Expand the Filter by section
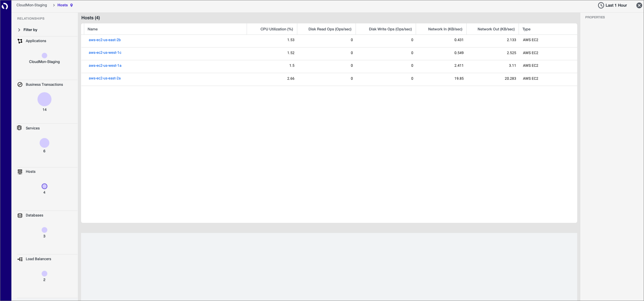 click(x=28, y=30)
